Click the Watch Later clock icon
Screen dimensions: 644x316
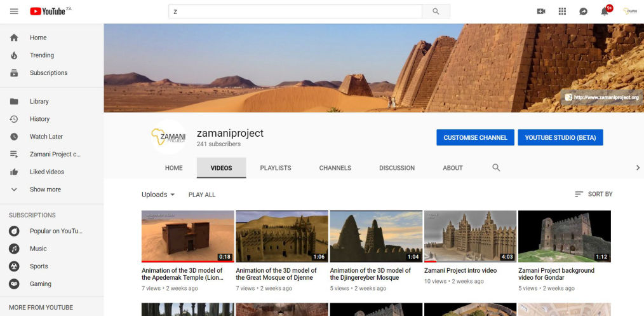[14, 137]
